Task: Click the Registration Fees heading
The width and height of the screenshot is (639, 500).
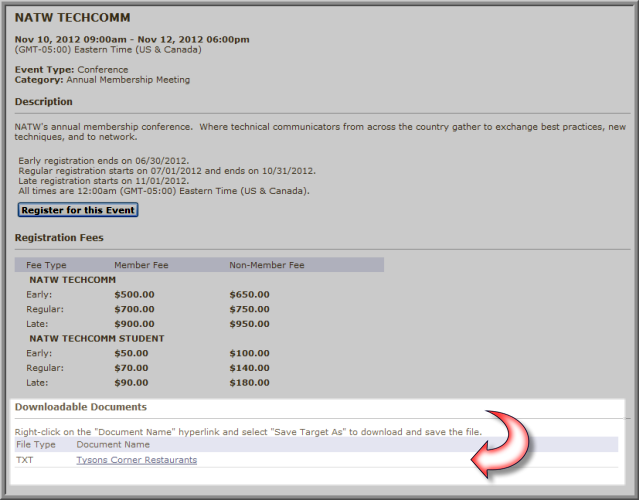Action: (59, 238)
